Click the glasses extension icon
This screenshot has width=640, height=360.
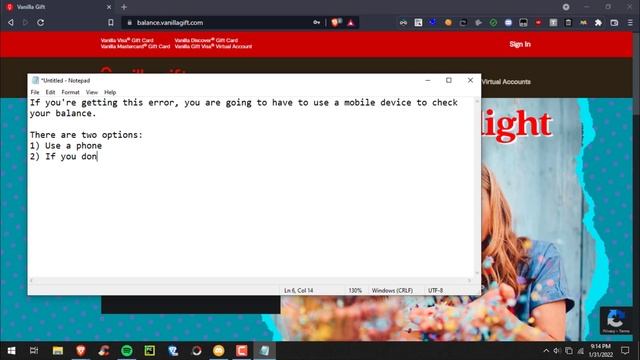(403, 22)
